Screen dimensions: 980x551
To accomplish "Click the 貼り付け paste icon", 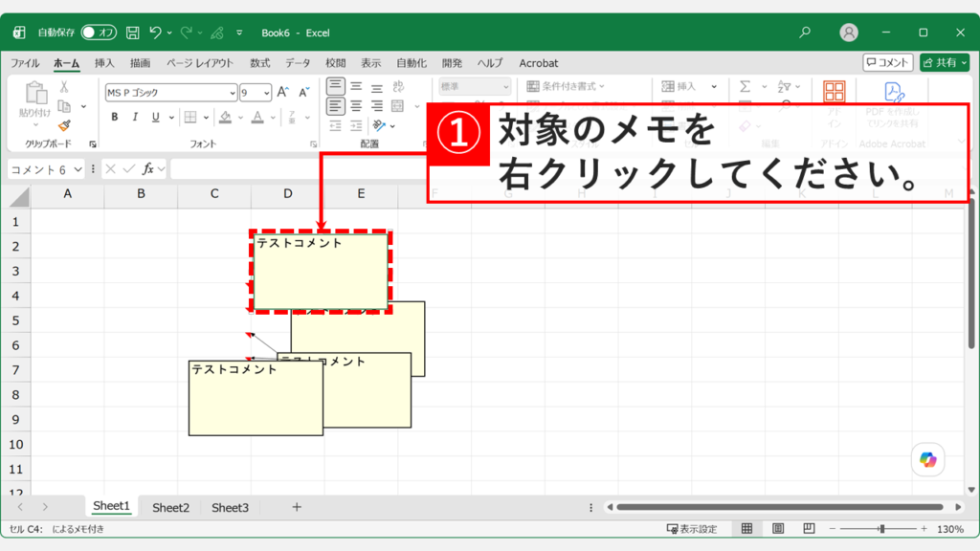I will 35,93.
